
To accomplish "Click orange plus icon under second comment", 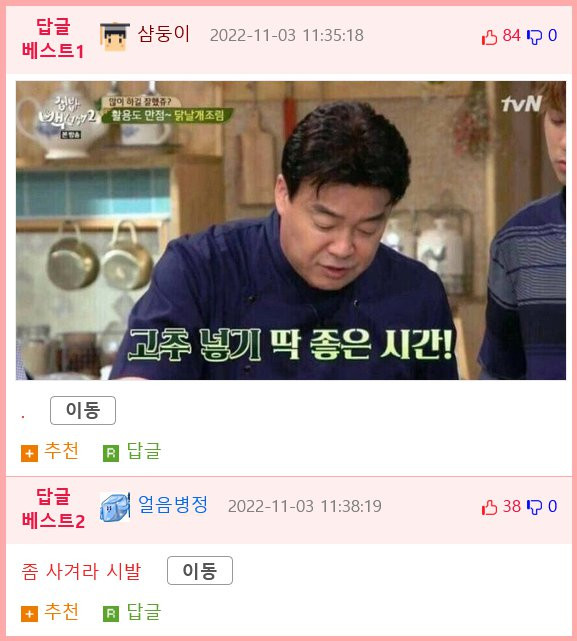I will tap(29, 614).
